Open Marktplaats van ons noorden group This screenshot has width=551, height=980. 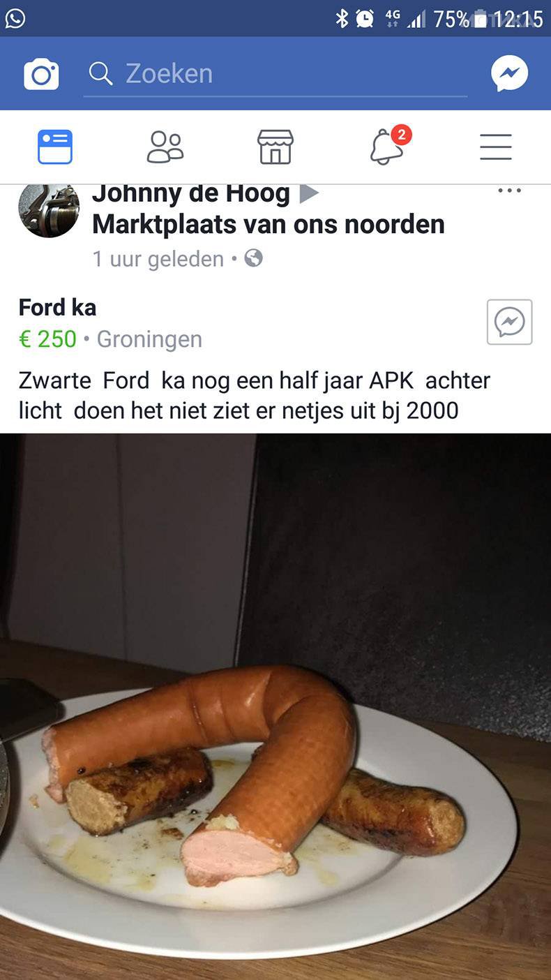pyautogui.click(x=269, y=224)
